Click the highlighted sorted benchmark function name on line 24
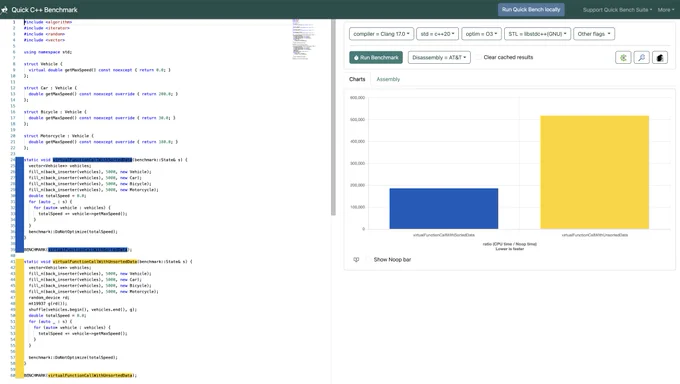 (92, 160)
